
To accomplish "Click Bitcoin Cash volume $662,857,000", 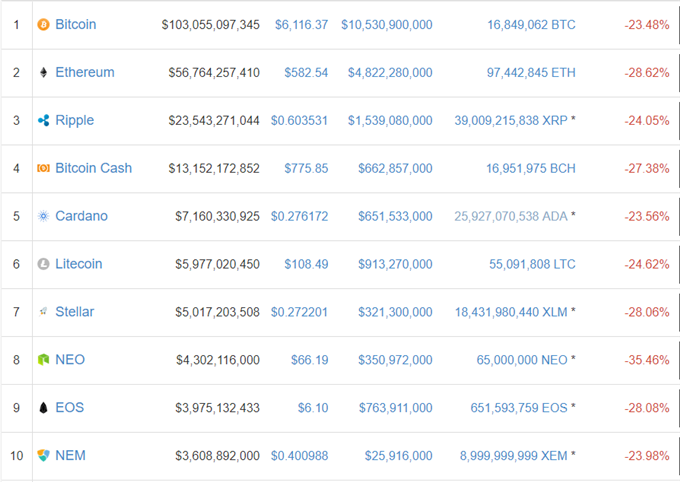I will click(395, 168).
